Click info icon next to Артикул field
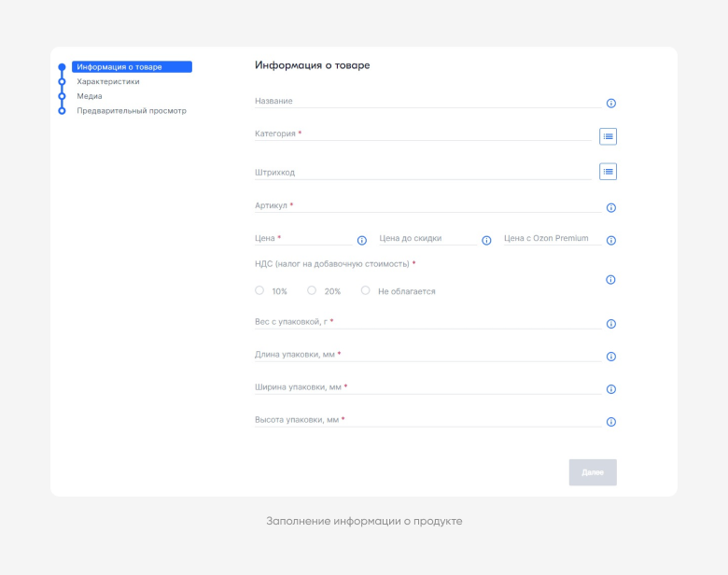 tap(611, 207)
